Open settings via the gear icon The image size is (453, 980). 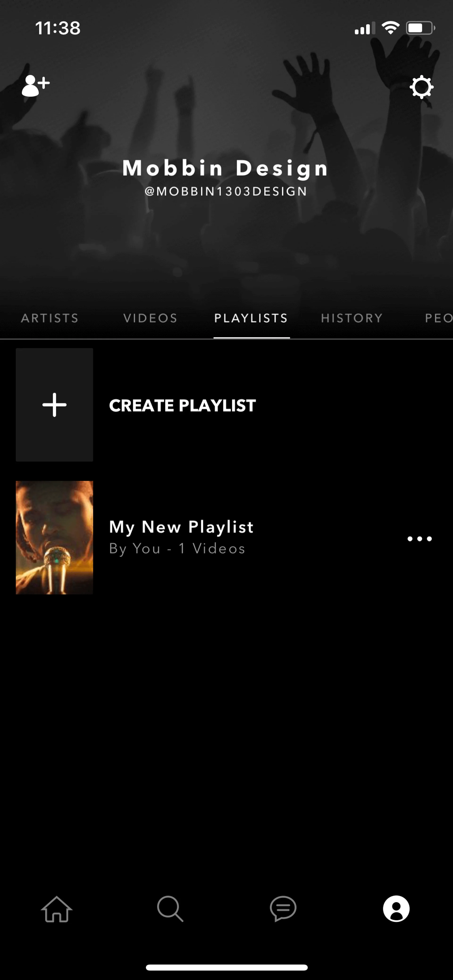click(421, 87)
